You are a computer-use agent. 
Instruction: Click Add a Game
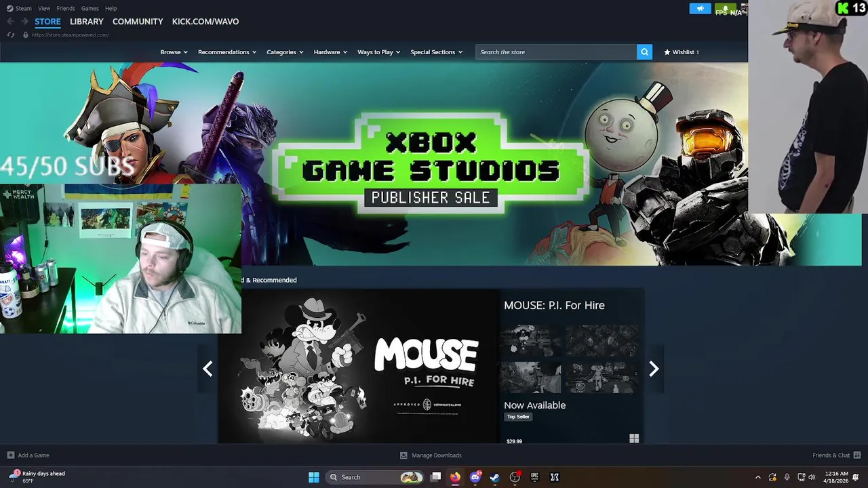(x=28, y=455)
